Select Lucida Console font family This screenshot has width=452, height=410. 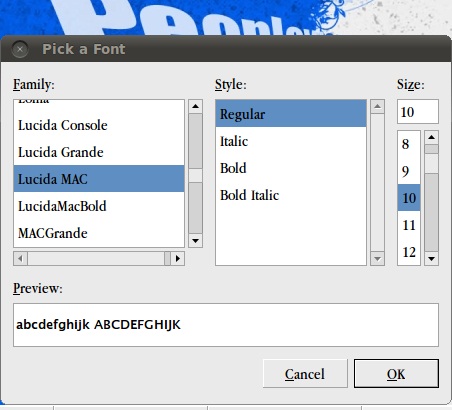(99, 125)
